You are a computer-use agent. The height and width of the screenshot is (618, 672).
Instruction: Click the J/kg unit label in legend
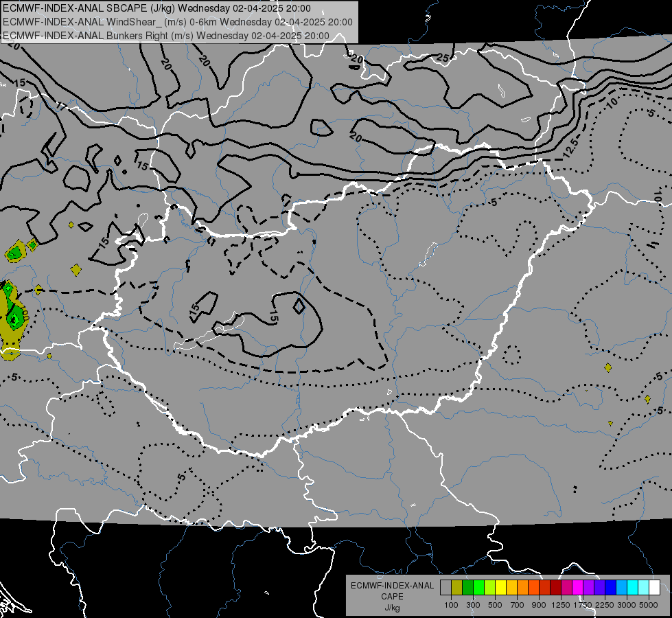coord(392,608)
